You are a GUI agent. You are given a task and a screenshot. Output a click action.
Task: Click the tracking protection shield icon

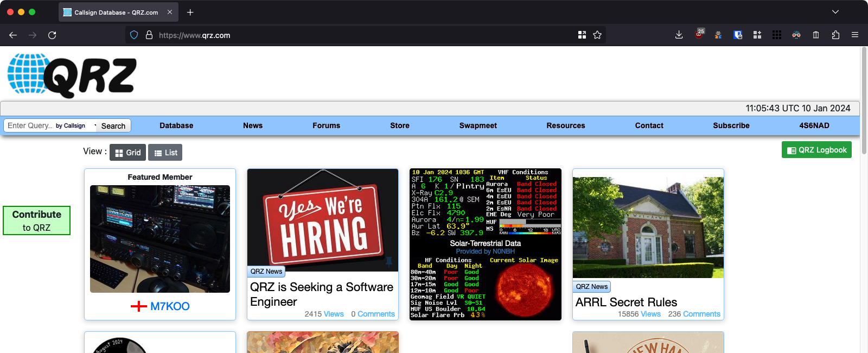(x=134, y=35)
